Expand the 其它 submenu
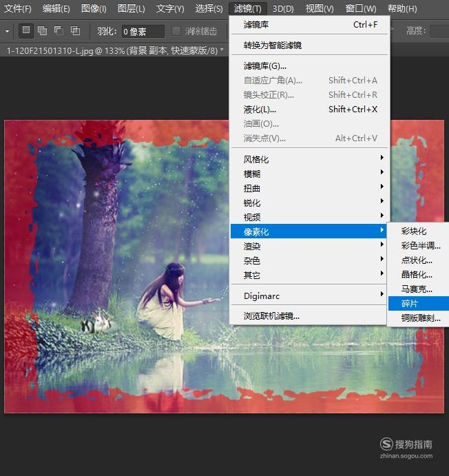This screenshot has width=449, height=476. pyautogui.click(x=309, y=276)
